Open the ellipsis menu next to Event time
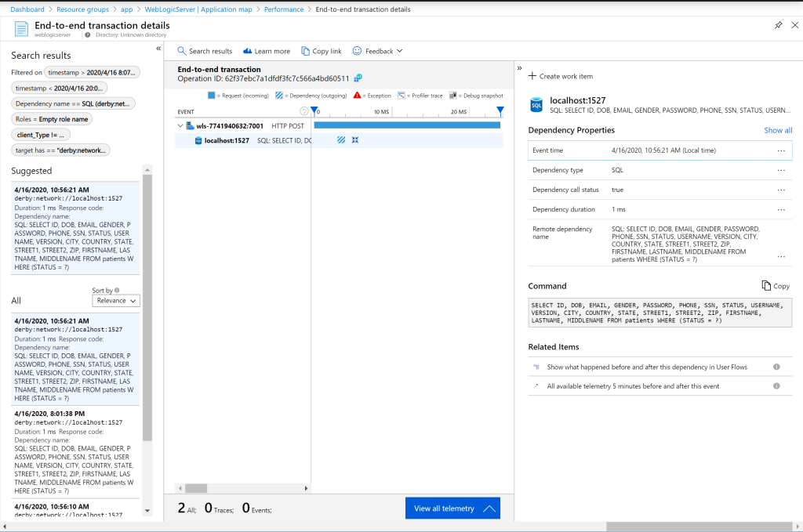803x532 pixels. click(x=781, y=150)
